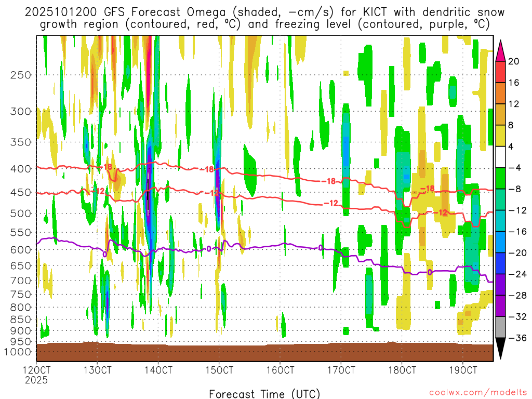
Task: Click the teal colorbar segment between -8 and -12
Action: click(x=500, y=199)
